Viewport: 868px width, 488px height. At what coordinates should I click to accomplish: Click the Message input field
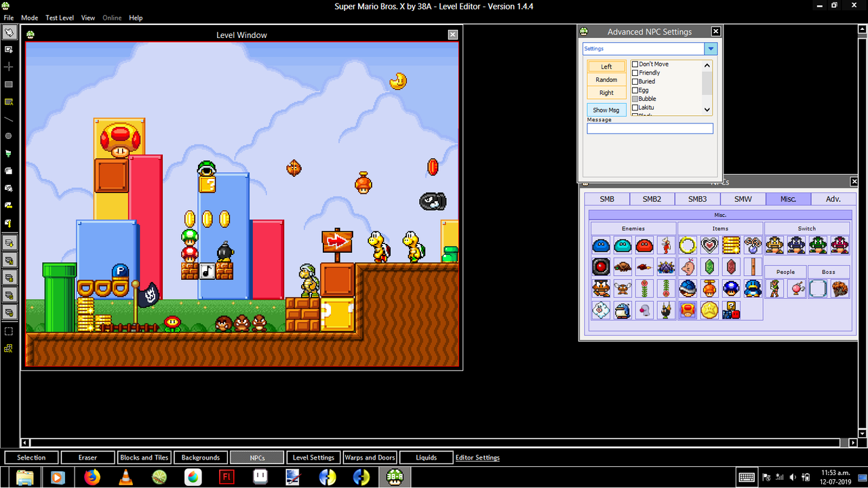tap(650, 128)
